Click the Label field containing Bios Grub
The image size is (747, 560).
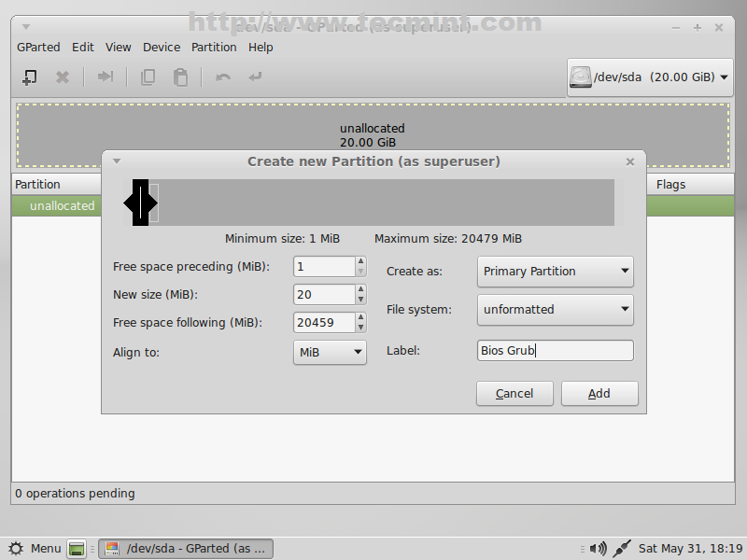tap(555, 351)
